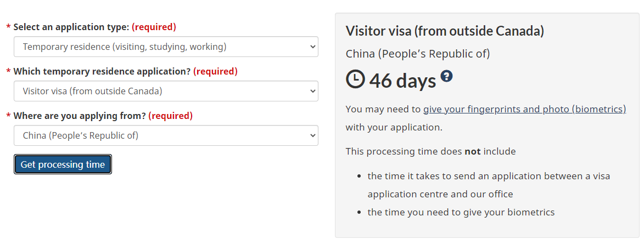Image resolution: width=644 pixels, height=239 pixels.
Task: Open the applying-from country dropdown
Action: pyautogui.click(x=165, y=135)
